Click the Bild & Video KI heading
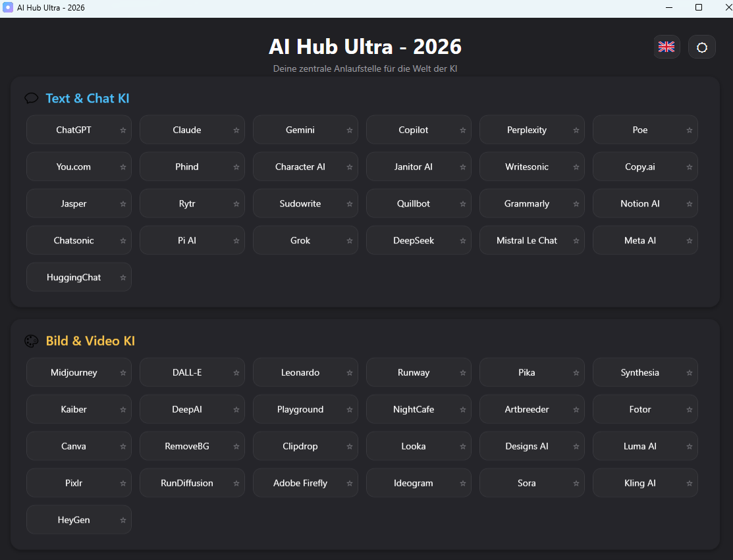733x560 pixels. coord(90,341)
